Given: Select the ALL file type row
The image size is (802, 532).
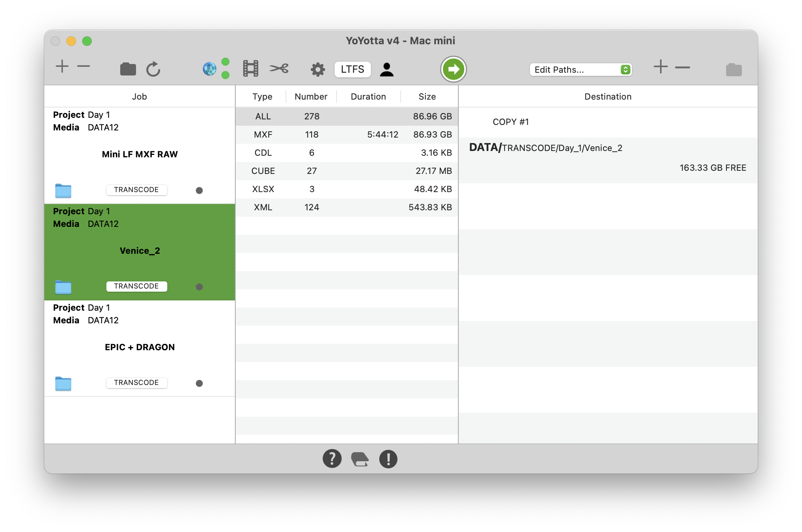Looking at the screenshot, I should [x=347, y=116].
